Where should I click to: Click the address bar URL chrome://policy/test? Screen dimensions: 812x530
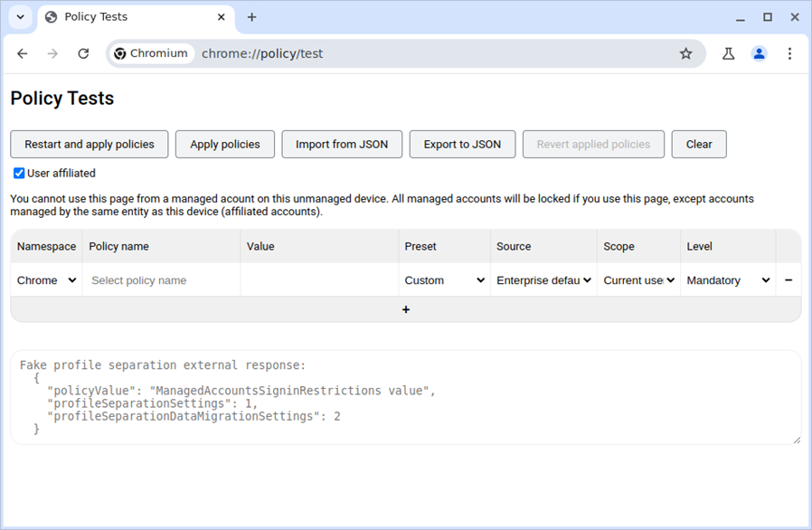pyautogui.click(x=262, y=53)
